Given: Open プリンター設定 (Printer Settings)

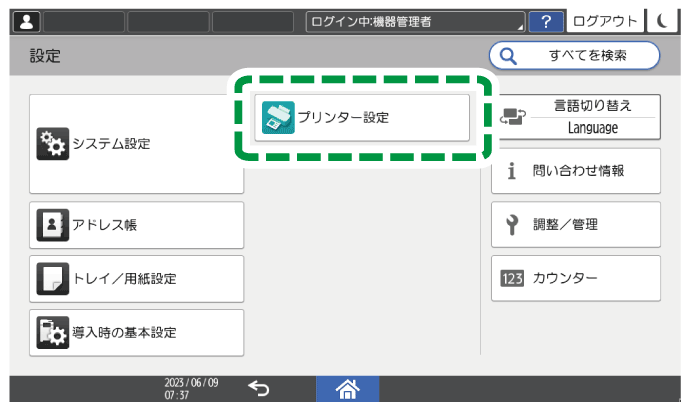Looking at the screenshot, I should [362, 118].
